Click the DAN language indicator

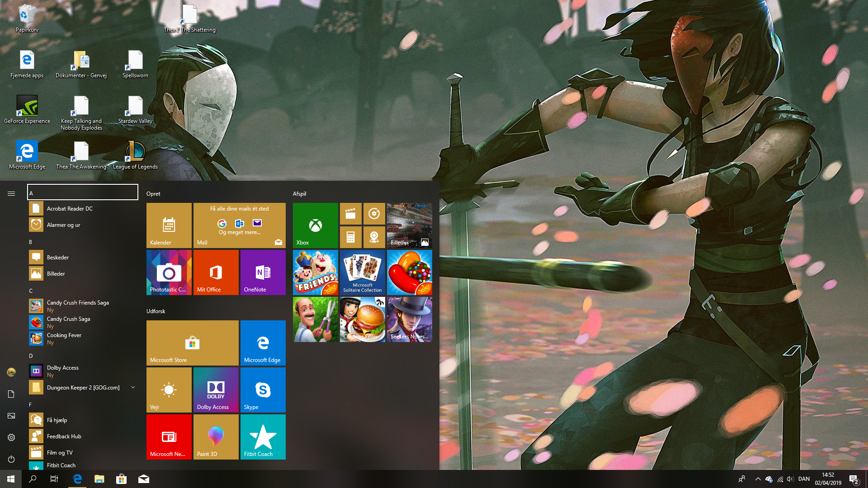[804, 479]
